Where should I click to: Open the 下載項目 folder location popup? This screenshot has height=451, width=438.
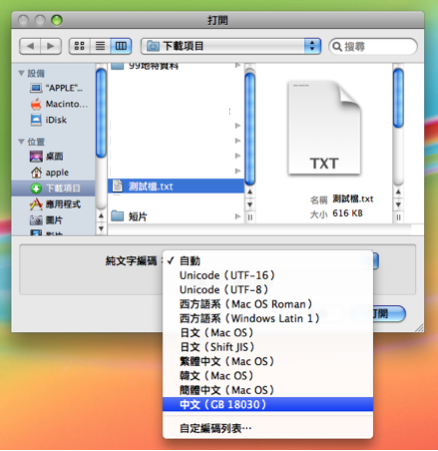231,46
